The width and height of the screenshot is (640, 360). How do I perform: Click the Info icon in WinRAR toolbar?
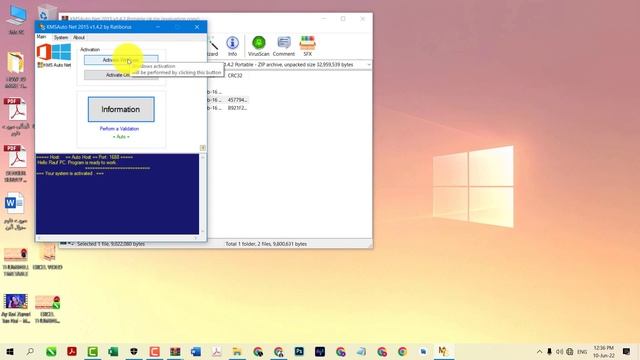pos(232,46)
